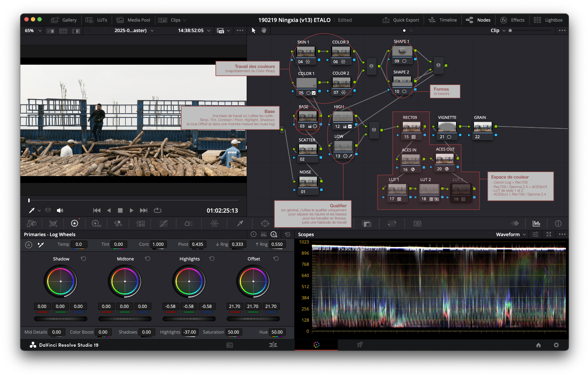Click the Offset master wheel slider

pyautogui.click(x=253, y=319)
